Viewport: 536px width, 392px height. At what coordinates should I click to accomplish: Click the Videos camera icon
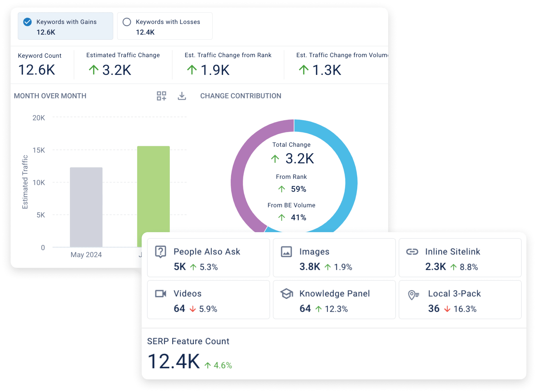tap(161, 294)
